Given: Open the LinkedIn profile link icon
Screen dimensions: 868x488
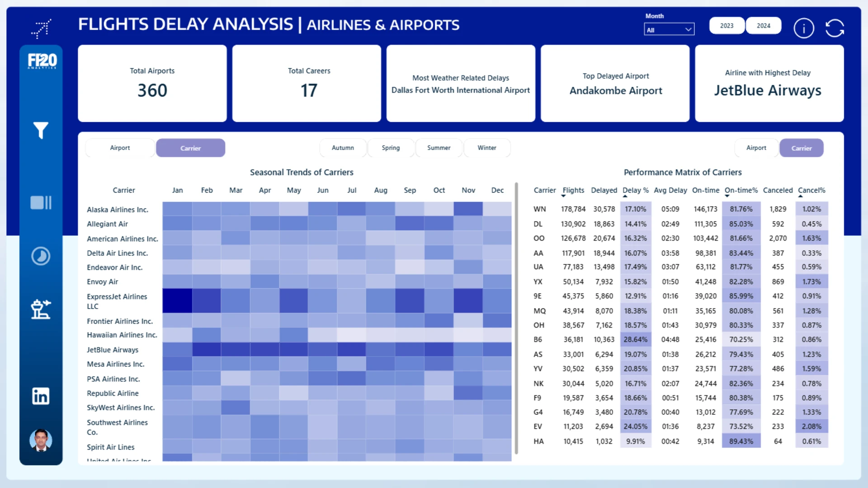Looking at the screenshot, I should (x=41, y=396).
